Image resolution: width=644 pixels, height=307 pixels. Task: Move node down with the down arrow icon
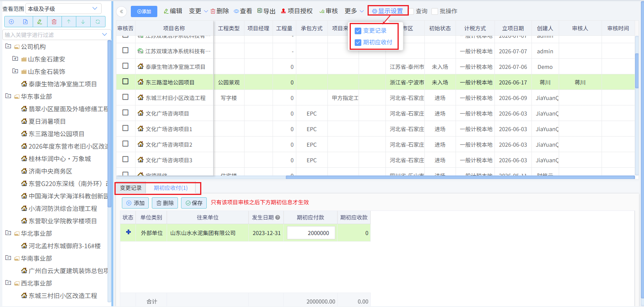pos(83,22)
